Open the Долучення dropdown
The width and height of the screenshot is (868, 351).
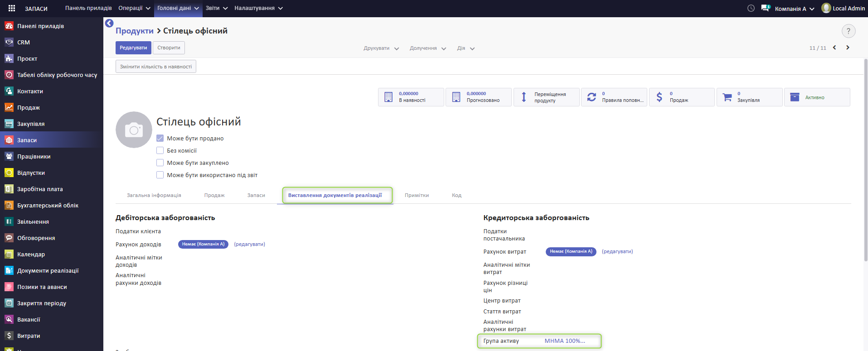pos(428,48)
